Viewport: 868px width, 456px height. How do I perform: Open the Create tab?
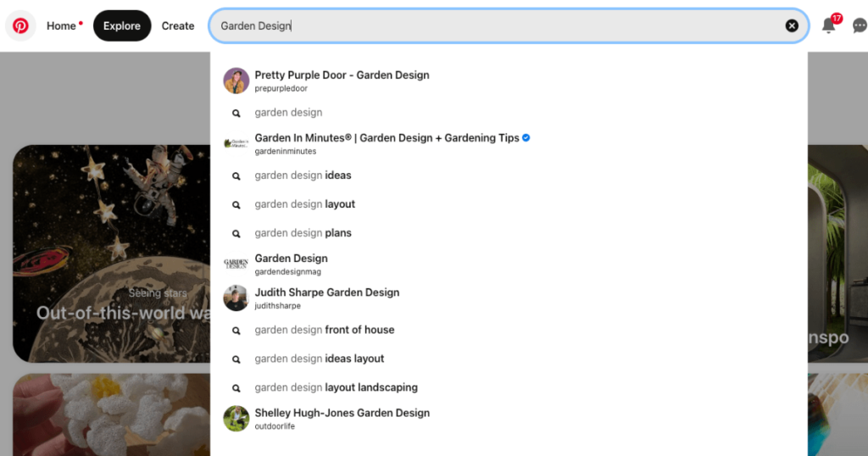(178, 26)
